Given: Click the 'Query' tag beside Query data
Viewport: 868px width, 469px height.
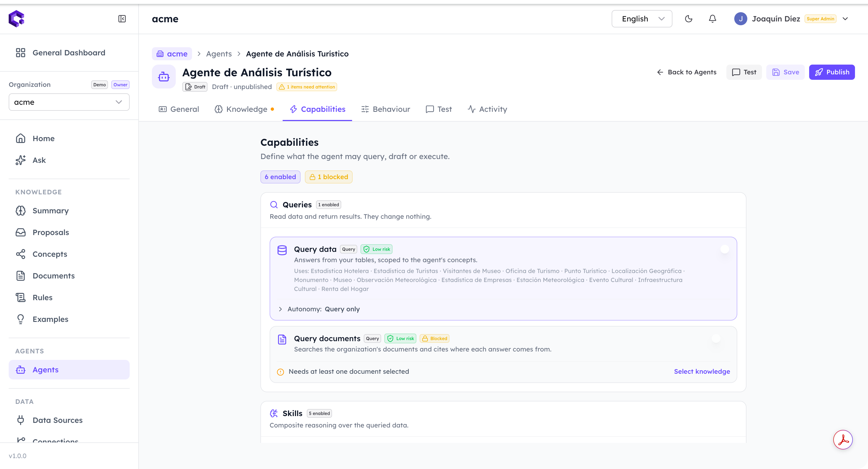Looking at the screenshot, I should point(348,249).
